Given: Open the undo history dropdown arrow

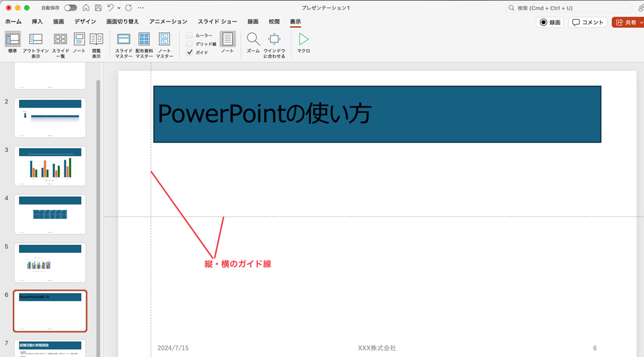Looking at the screenshot, I should [x=119, y=8].
